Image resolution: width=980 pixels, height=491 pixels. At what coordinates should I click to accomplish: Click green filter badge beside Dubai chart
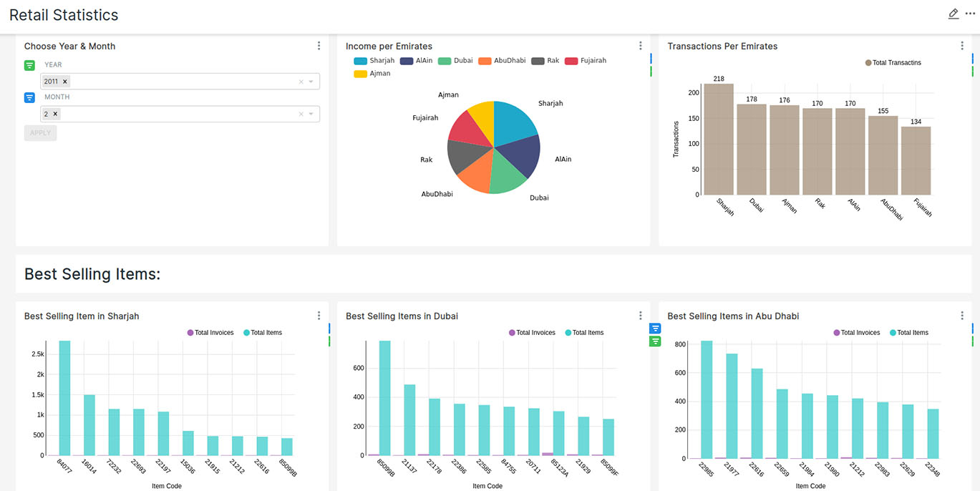tap(655, 341)
